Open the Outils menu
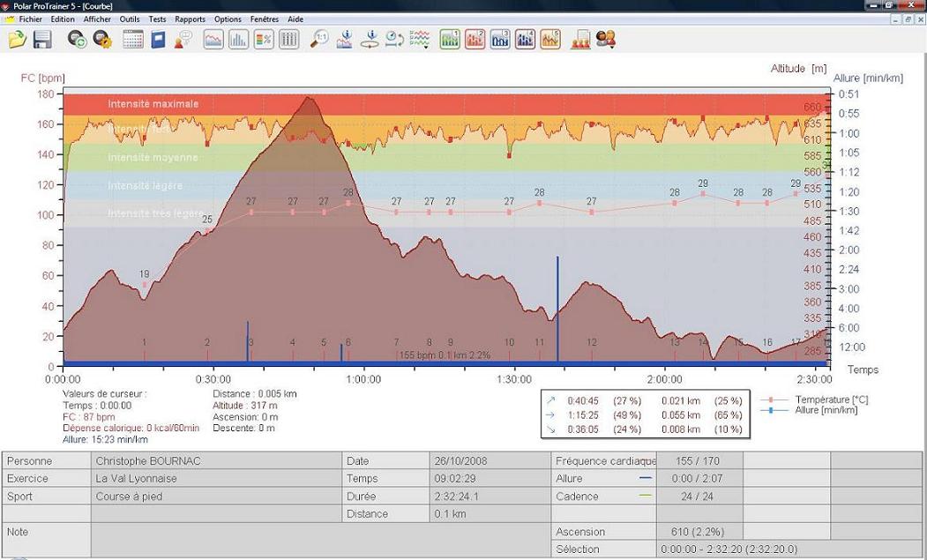This screenshot has width=927, height=560. pos(130,19)
